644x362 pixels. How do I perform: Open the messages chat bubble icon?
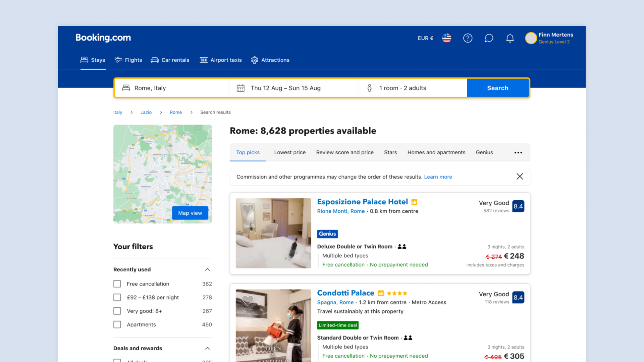click(489, 38)
